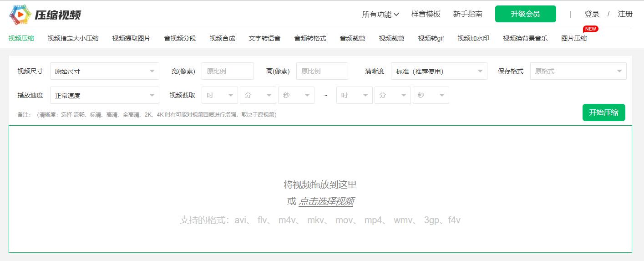Open the 保存格式 dropdown
The height and width of the screenshot is (261, 644).
tap(578, 72)
